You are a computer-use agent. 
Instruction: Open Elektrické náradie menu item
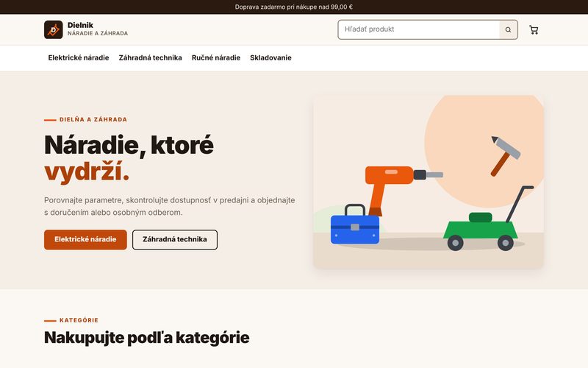click(x=79, y=58)
